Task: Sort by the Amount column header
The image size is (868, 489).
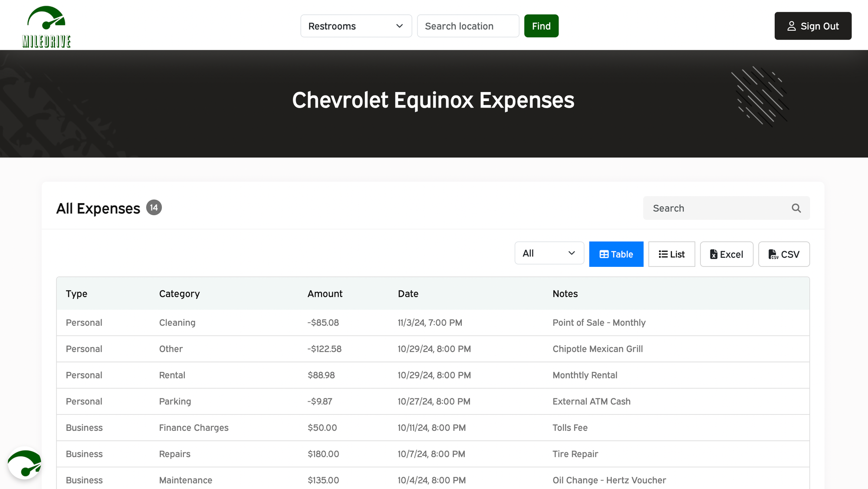Action: point(325,294)
